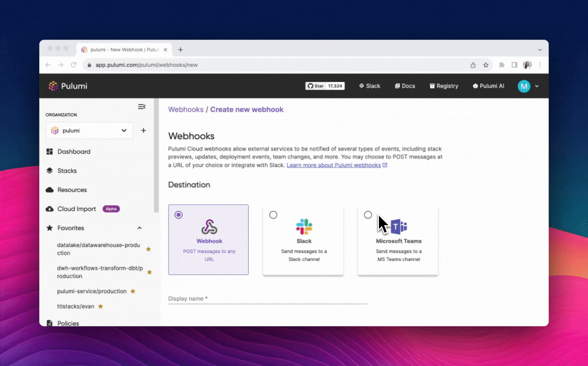Viewport: 588px width, 366px height.
Task: Select the Webhook destination radio button
Action: pyautogui.click(x=179, y=215)
